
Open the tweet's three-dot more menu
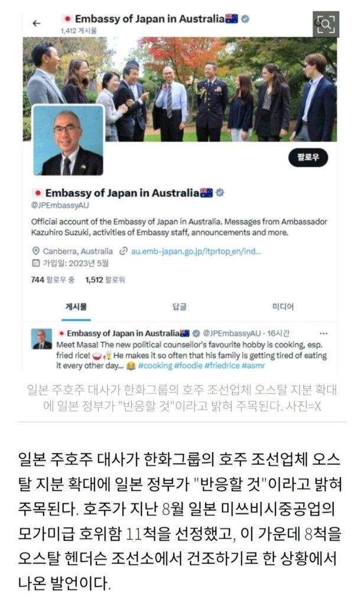[323, 333]
